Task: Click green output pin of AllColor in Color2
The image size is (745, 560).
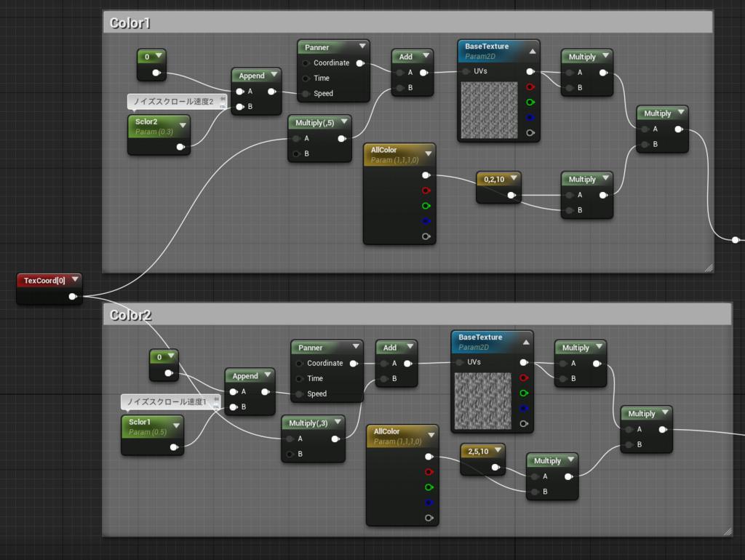Action: tap(429, 487)
